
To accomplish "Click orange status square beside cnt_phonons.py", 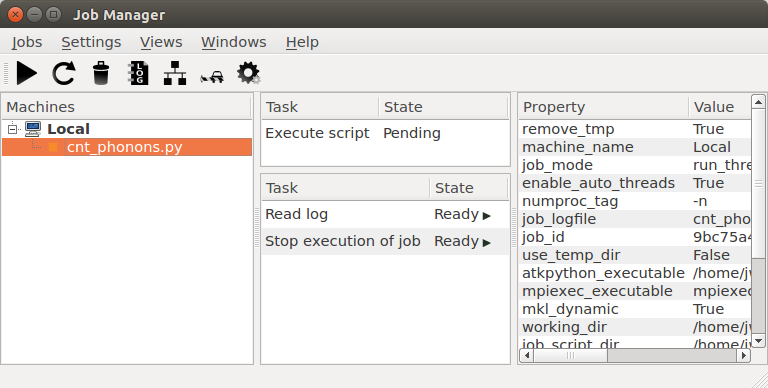I will [x=53, y=147].
